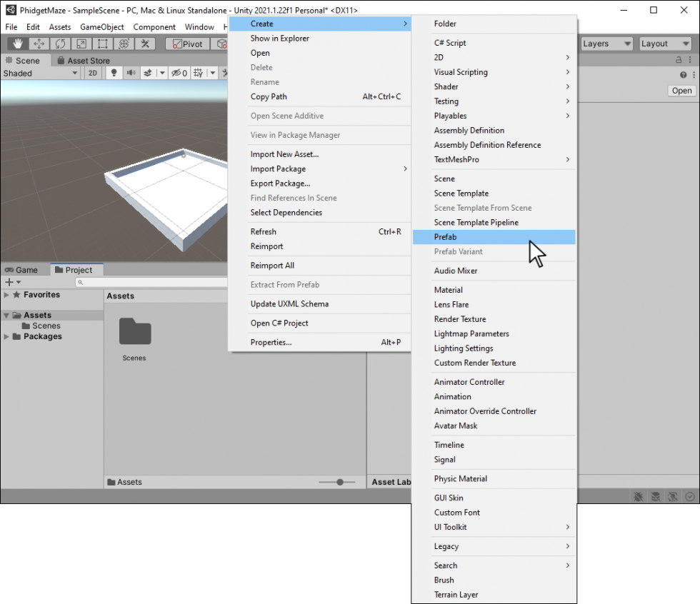Click the Inspector help question mark icon
This screenshot has height=604, width=700.
pyautogui.click(x=684, y=75)
